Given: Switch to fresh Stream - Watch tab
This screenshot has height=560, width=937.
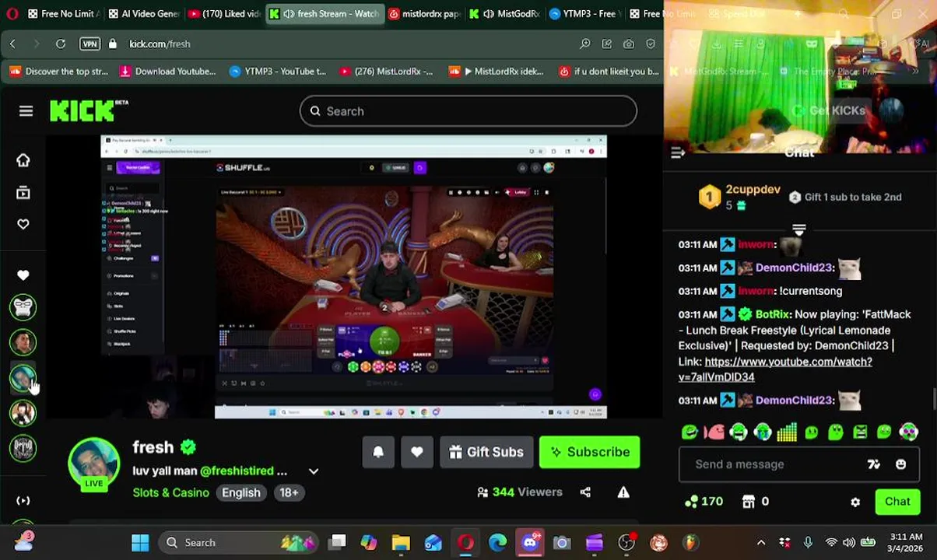Looking at the screenshot, I should (x=325, y=14).
